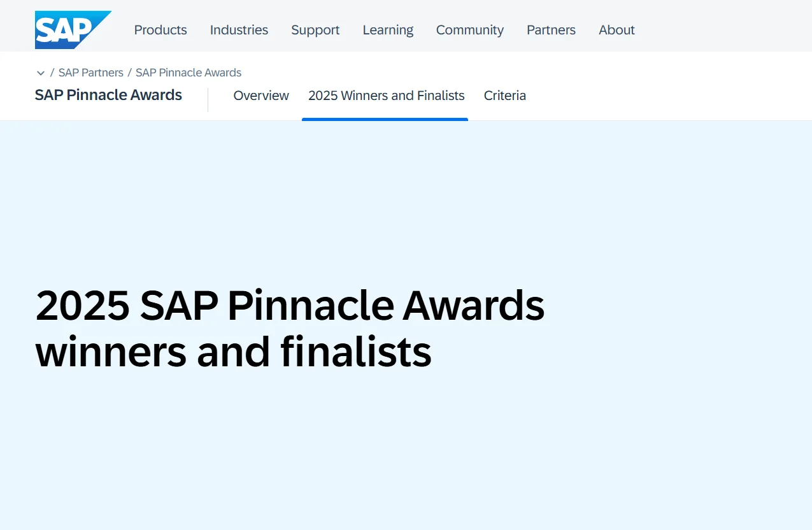Image resolution: width=812 pixels, height=530 pixels.
Task: Open the About menu
Action: 616,30
